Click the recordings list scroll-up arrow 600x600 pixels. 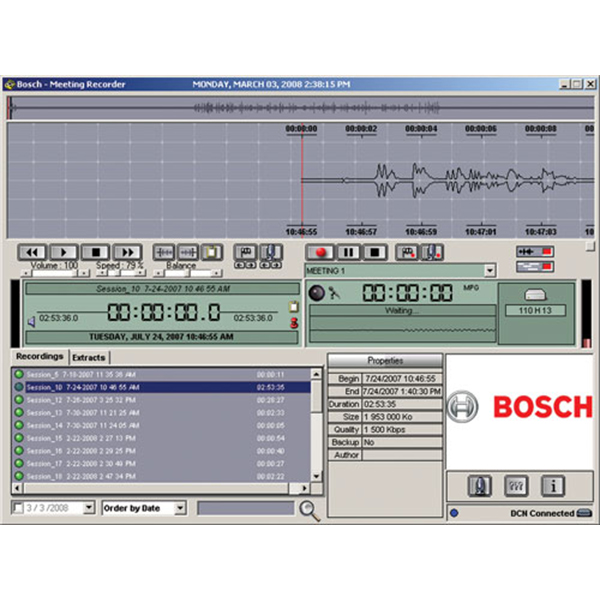[316, 374]
